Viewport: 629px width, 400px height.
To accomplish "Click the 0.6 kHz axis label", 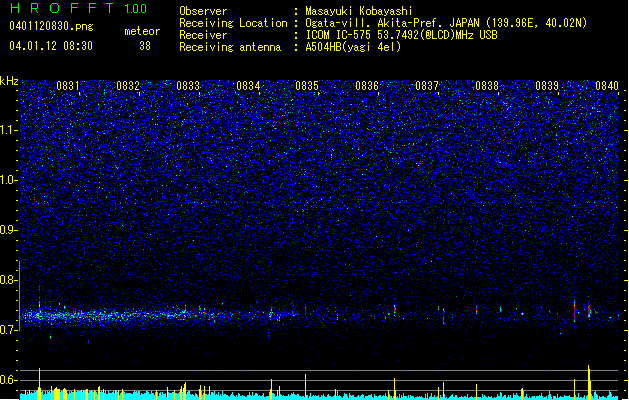I will coord(9,380).
